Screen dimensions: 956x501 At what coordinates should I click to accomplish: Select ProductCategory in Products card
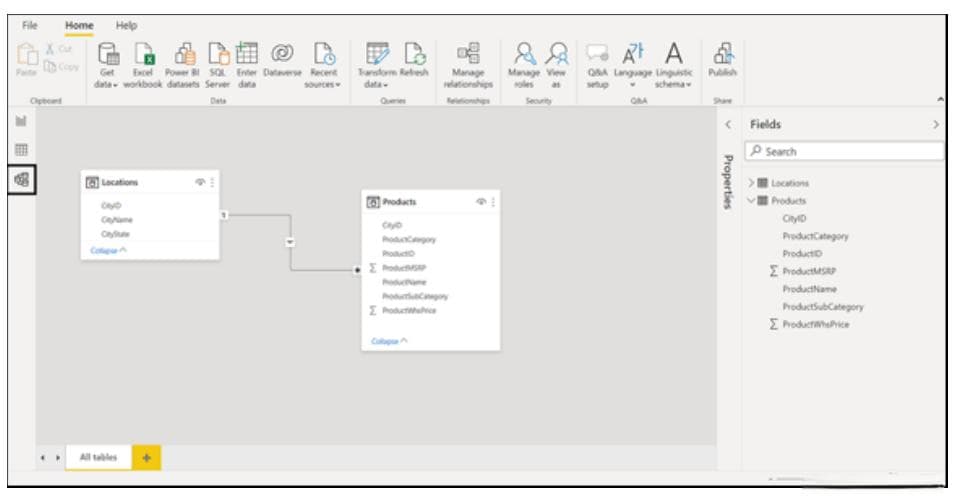pos(409,240)
